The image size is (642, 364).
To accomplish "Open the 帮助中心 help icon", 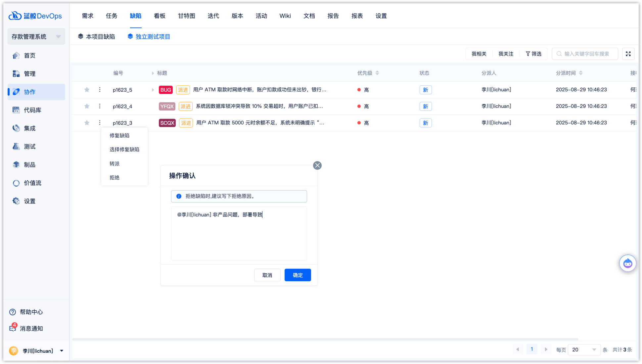I will click(13, 312).
